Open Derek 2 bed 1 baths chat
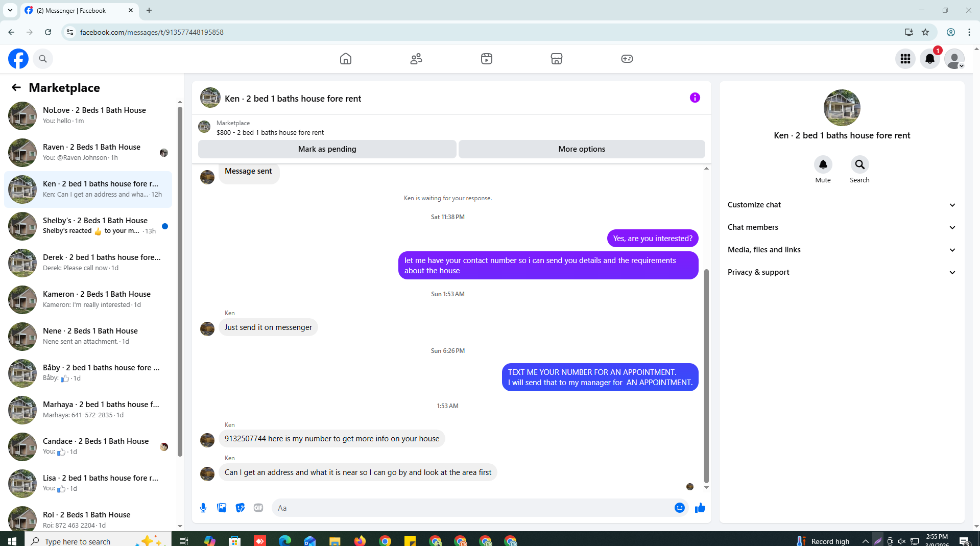This screenshot has height=546, width=980. (88, 263)
